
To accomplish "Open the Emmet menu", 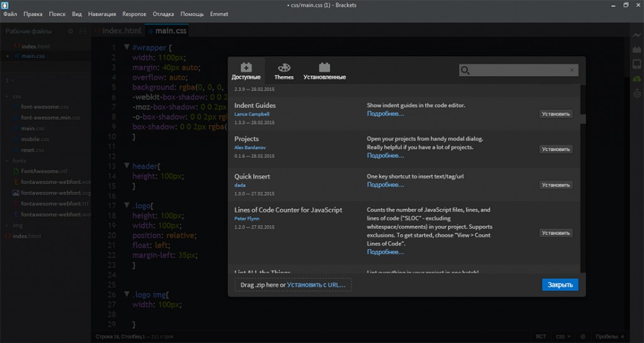I will [x=219, y=14].
